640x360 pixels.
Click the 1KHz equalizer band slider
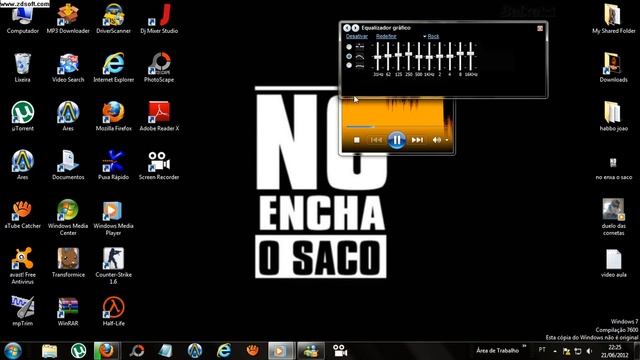click(x=429, y=56)
